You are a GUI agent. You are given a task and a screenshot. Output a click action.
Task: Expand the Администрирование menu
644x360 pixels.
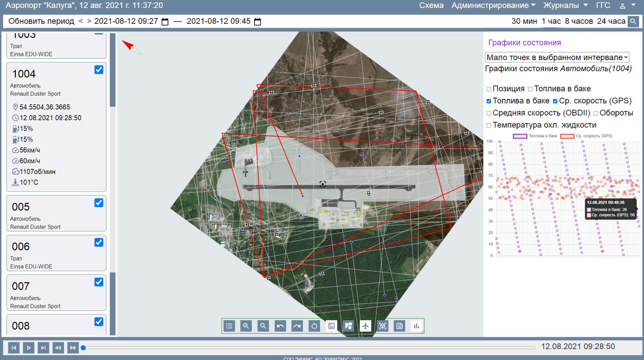point(493,5)
